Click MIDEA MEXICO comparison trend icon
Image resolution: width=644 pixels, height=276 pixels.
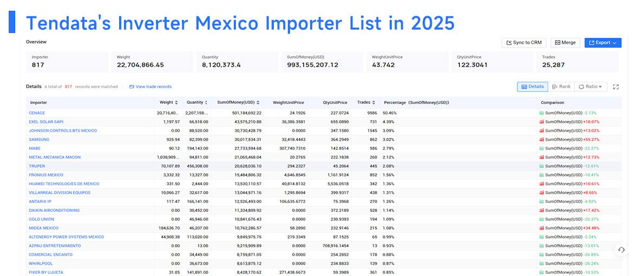542,228
